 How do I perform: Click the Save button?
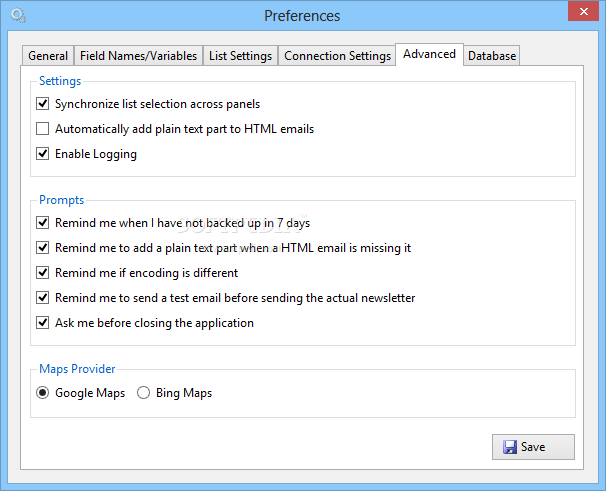point(533,447)
